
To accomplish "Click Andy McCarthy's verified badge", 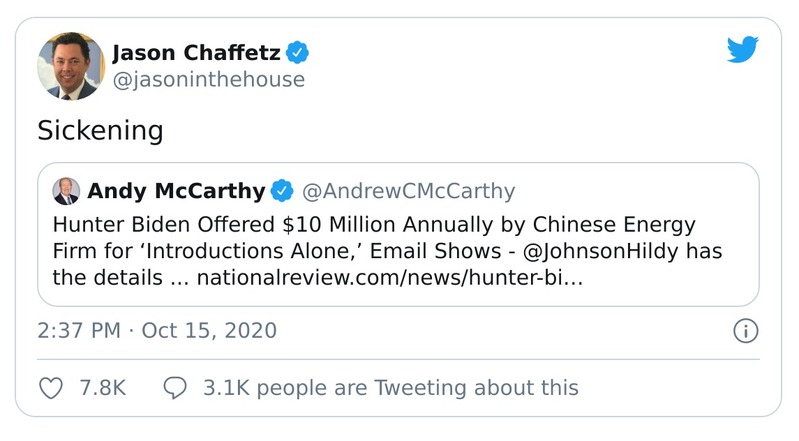I will point(283,190).
